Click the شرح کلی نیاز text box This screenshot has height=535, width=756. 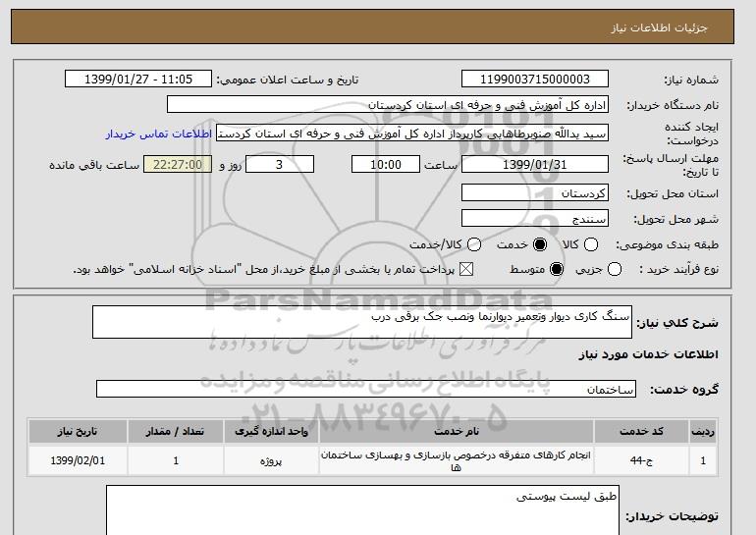[362, 322]
